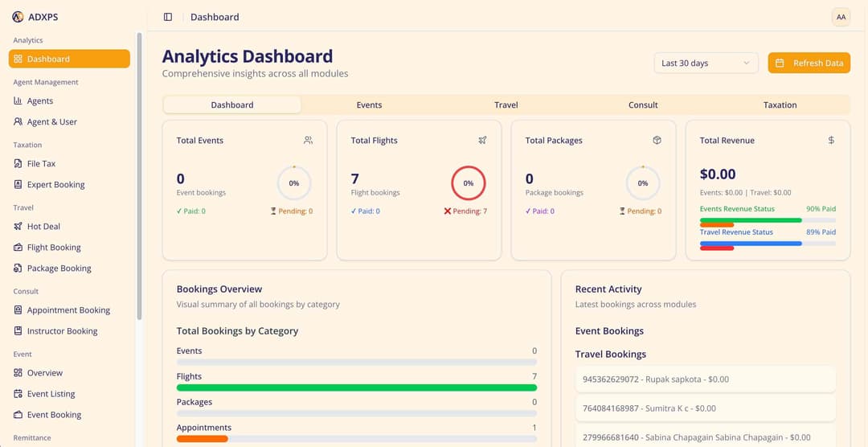Switch to the Events tab

tap(369, 105)
